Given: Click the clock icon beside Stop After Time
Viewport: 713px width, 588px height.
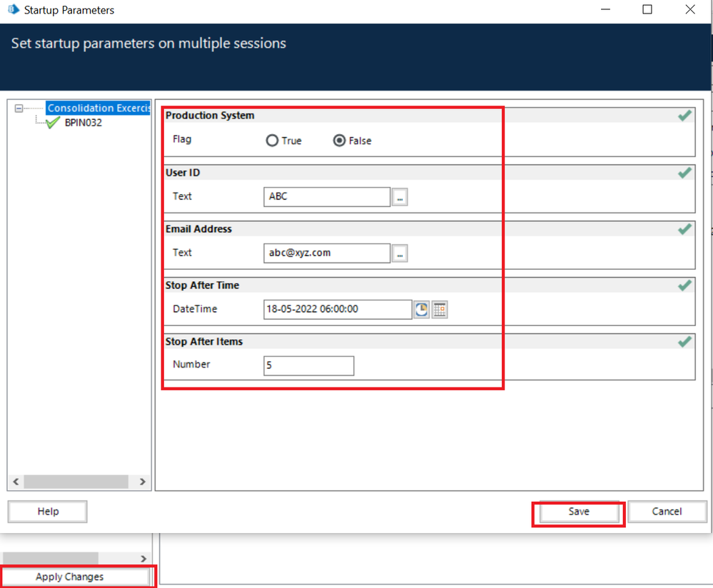Looking at the screenshot, I should (x=422, y=310).
